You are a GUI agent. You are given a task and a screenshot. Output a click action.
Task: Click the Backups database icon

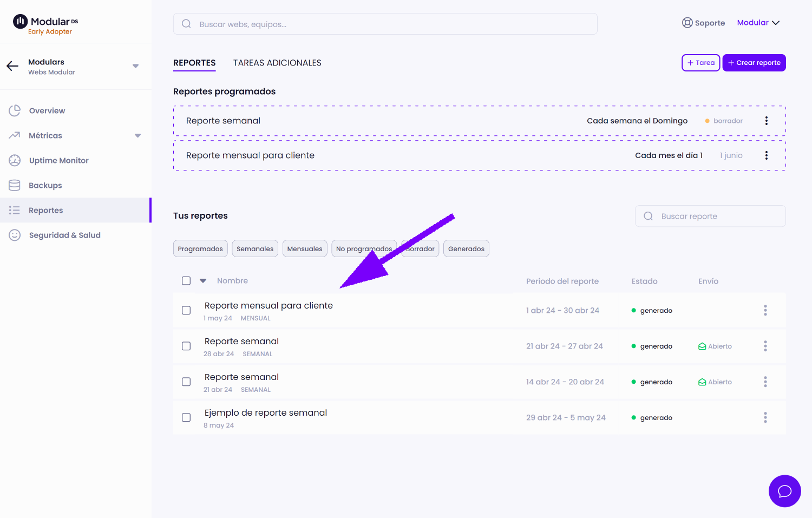[15, 185]
